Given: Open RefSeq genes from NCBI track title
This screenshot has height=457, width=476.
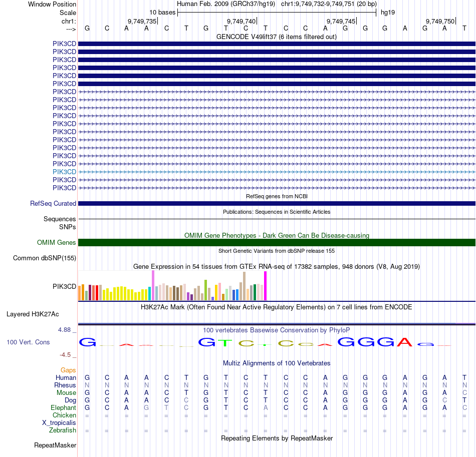Looking at the screenshot, I should tap(277, 196).
